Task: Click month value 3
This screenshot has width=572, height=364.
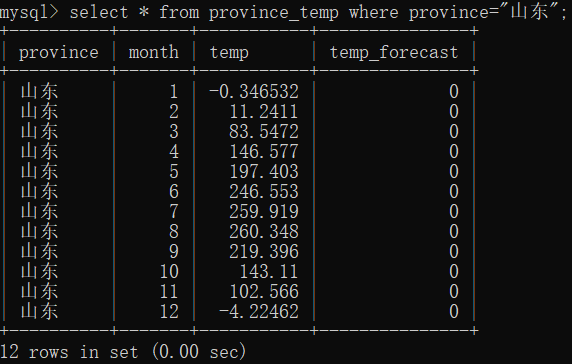Action: (174, 132)
